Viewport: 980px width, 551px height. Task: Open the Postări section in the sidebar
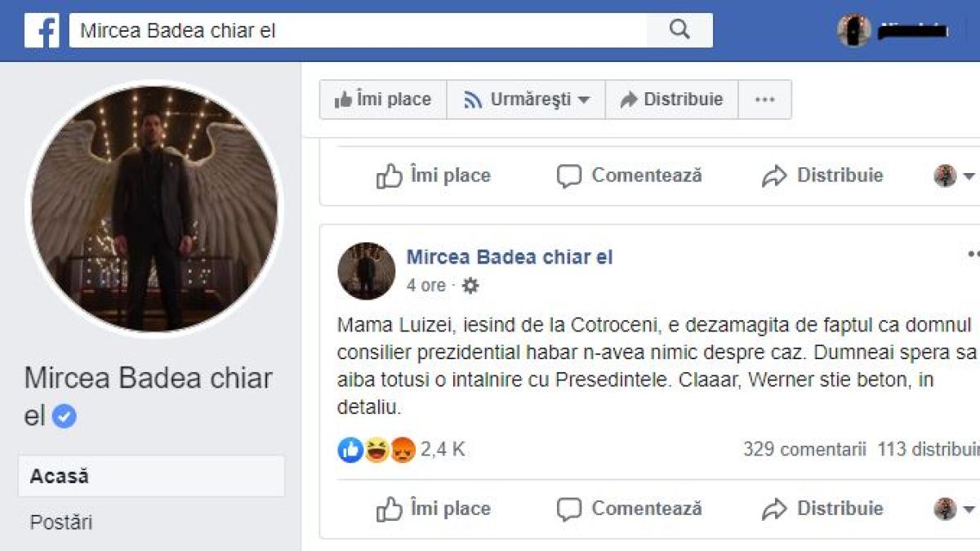[61, 522]
